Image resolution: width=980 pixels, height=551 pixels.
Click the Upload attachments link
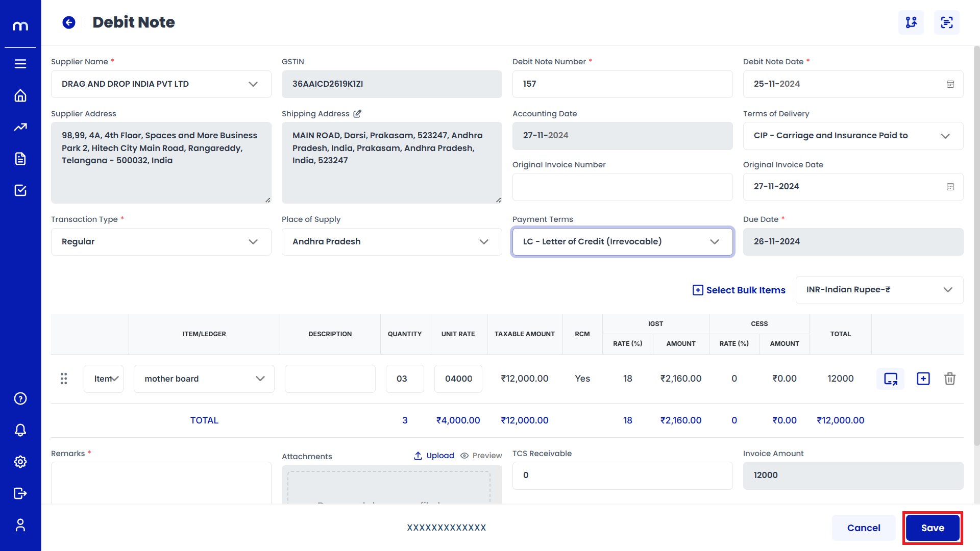coord(434,456)
